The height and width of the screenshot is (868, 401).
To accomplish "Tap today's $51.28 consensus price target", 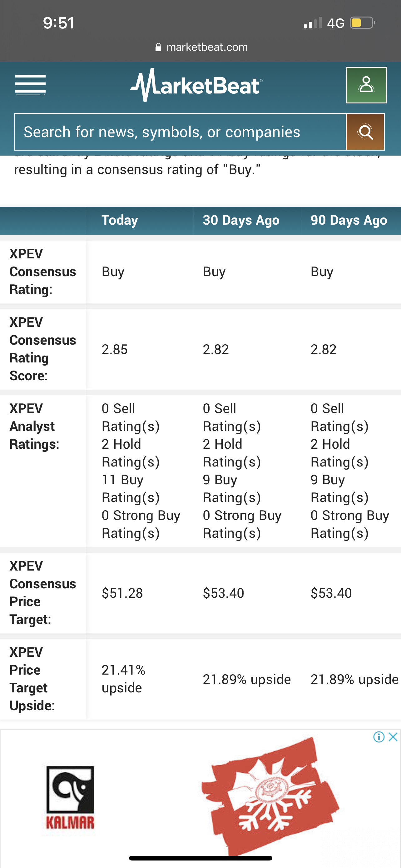I will tap(122, 593).
